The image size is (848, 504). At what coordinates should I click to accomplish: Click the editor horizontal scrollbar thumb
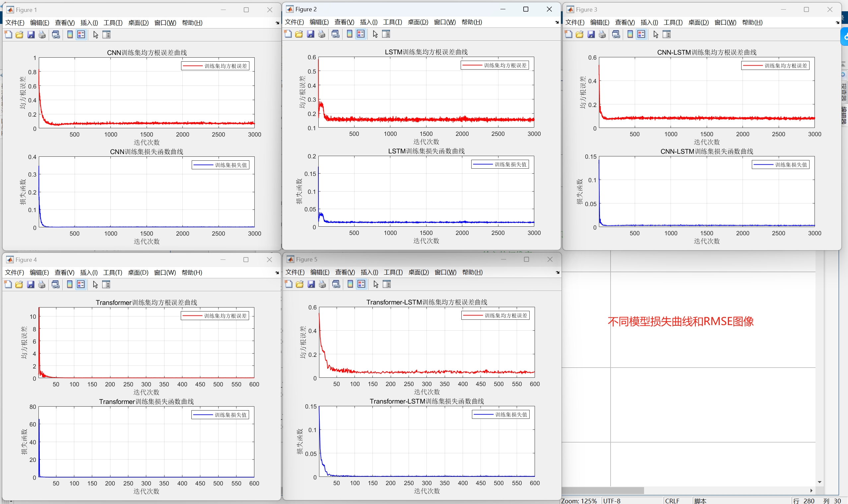click(x=603, y=490)
